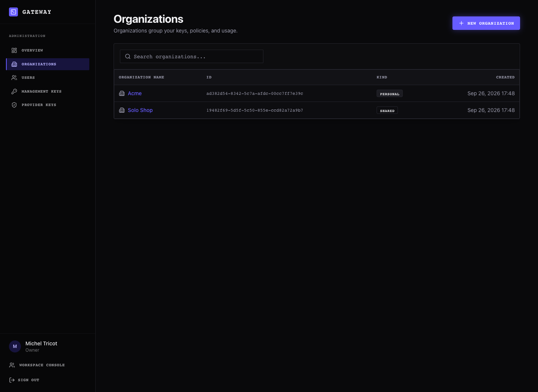Create a New Organization

pyautogui.click(x=486, y=23)
